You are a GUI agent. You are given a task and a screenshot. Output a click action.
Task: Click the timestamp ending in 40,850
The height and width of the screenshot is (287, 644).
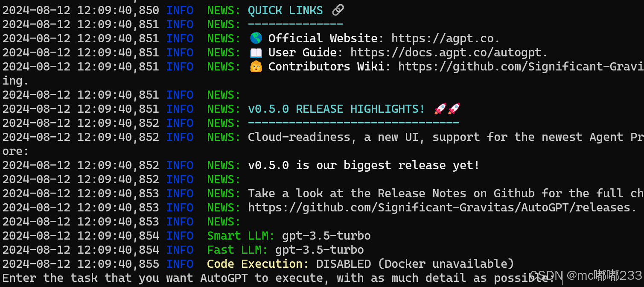81,10
